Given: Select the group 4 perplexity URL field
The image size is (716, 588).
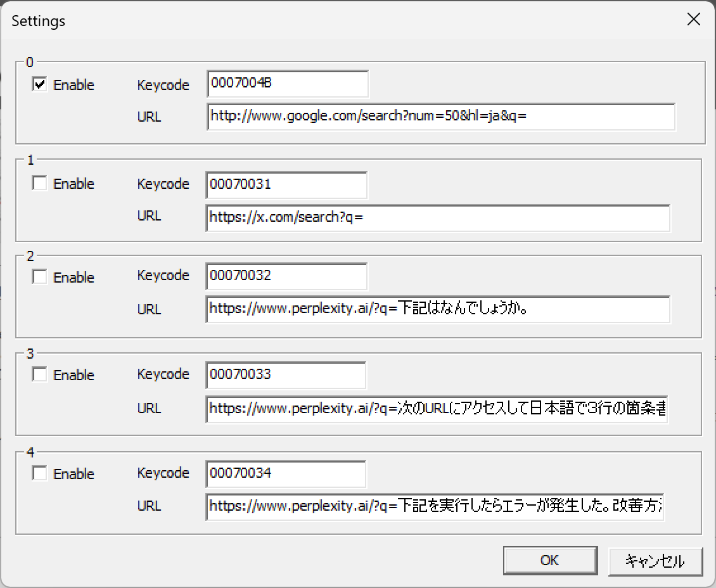Looking at the screenshot, I should click(x=435, y=506).
